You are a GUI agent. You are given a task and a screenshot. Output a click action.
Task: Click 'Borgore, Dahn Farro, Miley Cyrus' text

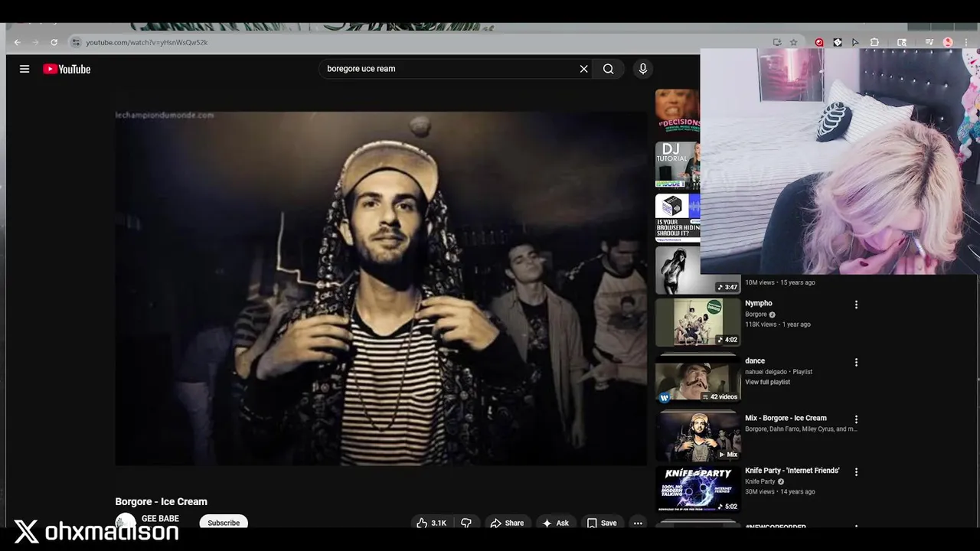[801, 429]
